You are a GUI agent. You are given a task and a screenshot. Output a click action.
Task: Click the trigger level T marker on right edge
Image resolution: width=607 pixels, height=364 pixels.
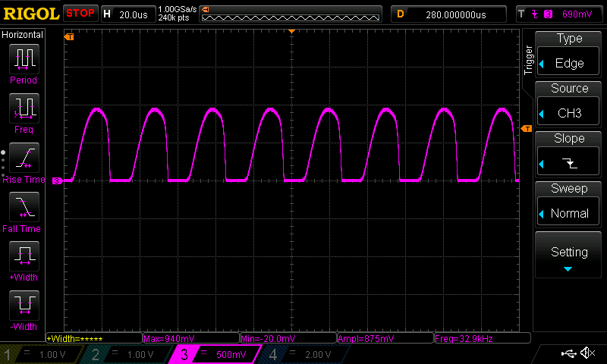coord(527,128)
